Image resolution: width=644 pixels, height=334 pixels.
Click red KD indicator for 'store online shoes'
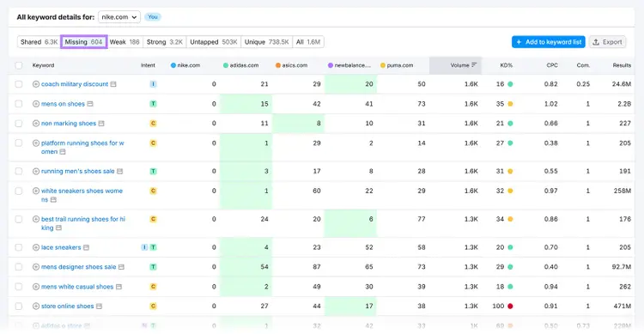pyautogui.click(x=510, y=306)
